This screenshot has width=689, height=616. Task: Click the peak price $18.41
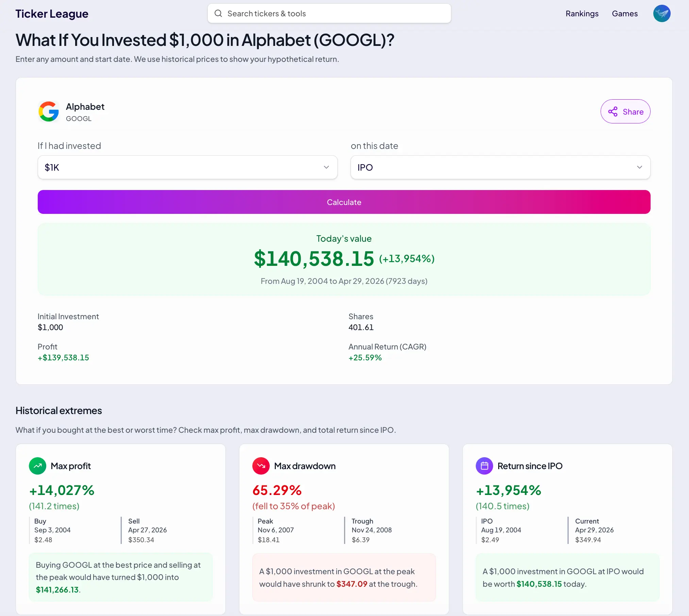pos(268,540)
